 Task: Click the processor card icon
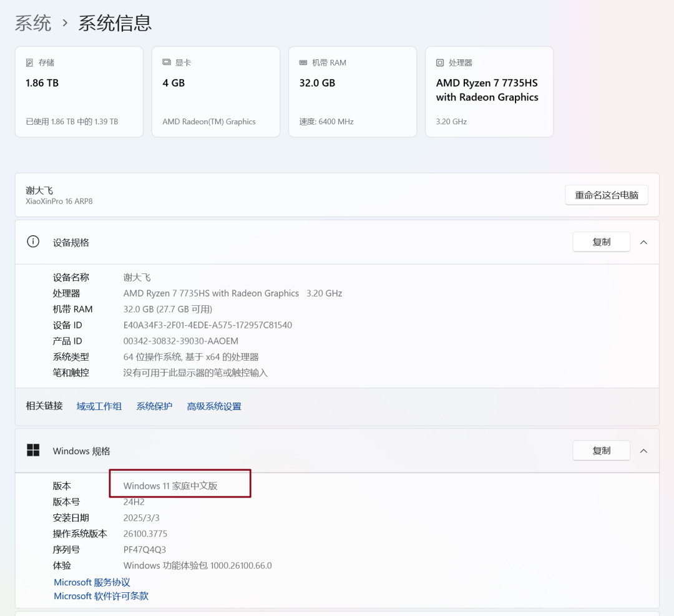tap(440, 63)
